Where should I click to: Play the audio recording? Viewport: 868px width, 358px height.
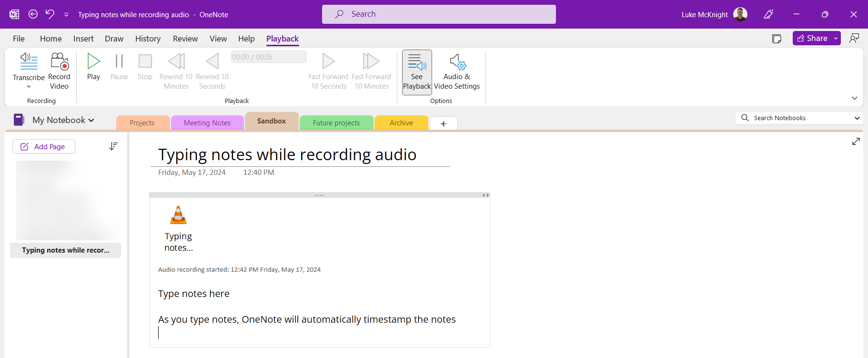(94, 66)
